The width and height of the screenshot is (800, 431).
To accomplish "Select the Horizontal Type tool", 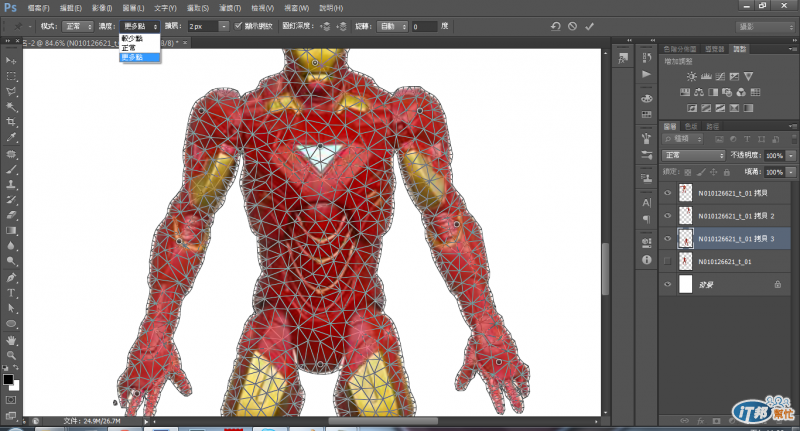I will tap(11, 293).
